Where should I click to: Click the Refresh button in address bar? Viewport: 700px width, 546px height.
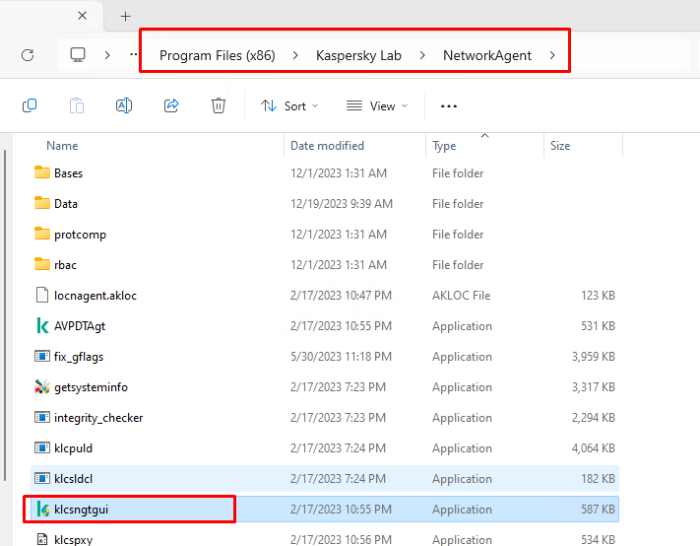coord(28,55)
